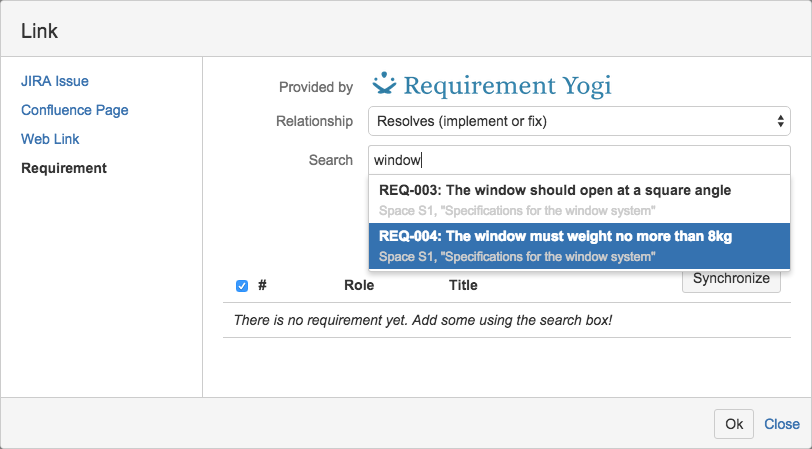Click the Role column header
812x449 pixels.
(x=359, y=285)
